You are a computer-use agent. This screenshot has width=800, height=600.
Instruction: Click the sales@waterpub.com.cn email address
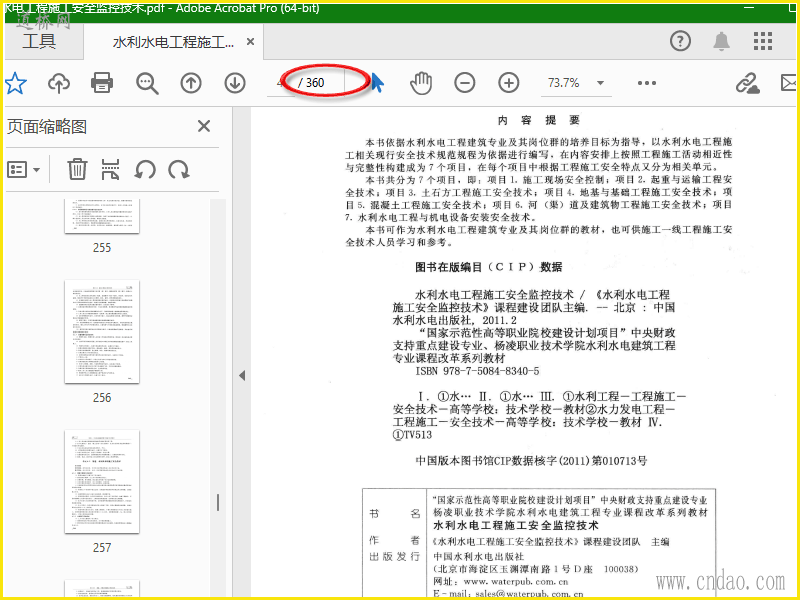[529, 594]
